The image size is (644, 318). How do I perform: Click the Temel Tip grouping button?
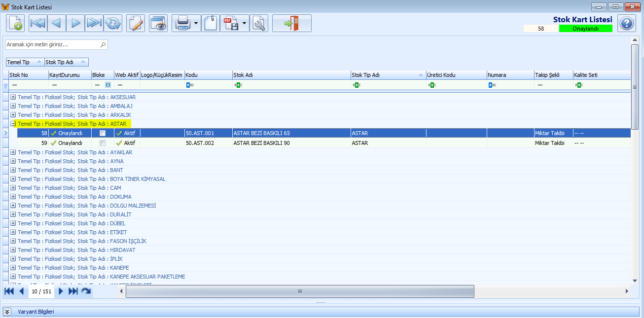pos(25,62)
